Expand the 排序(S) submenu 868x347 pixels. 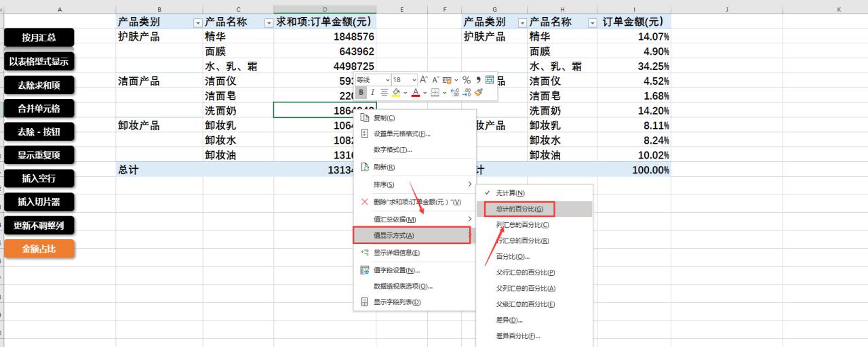414,184
